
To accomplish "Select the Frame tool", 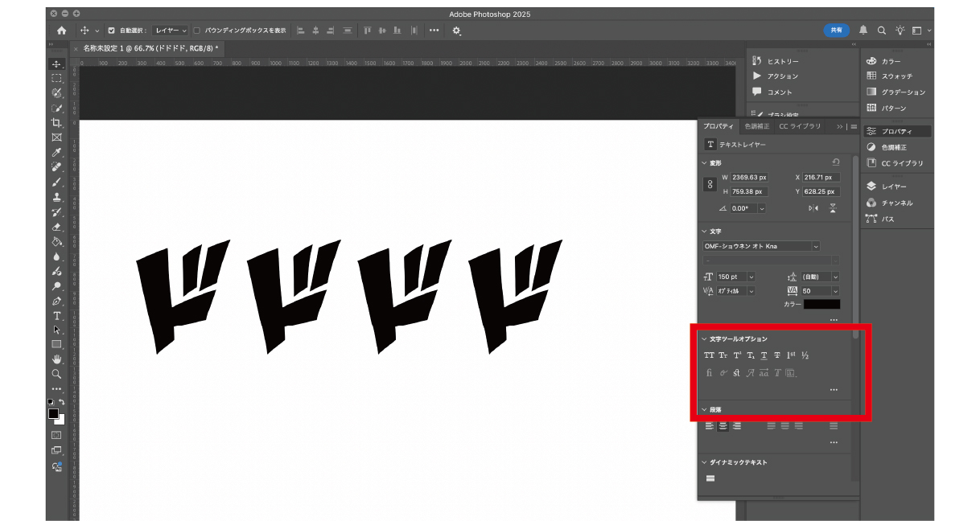I will (x=56, y=137).
